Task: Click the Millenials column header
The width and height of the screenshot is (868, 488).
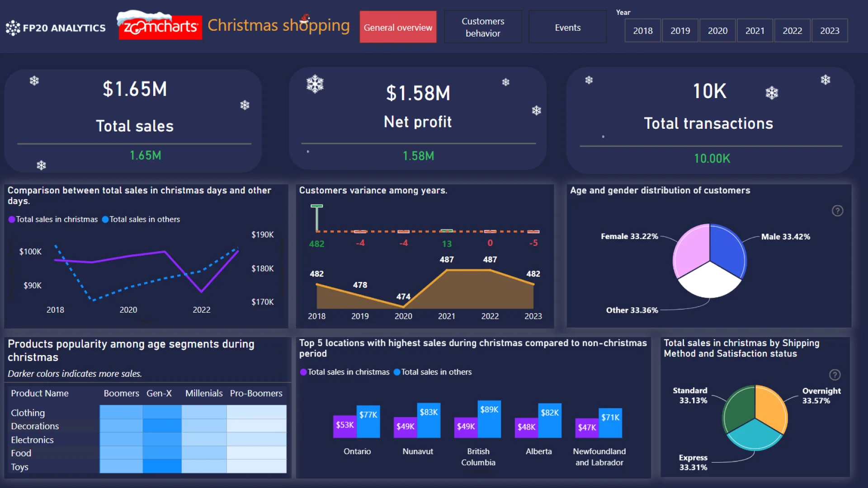Action: tap(204, 393)
